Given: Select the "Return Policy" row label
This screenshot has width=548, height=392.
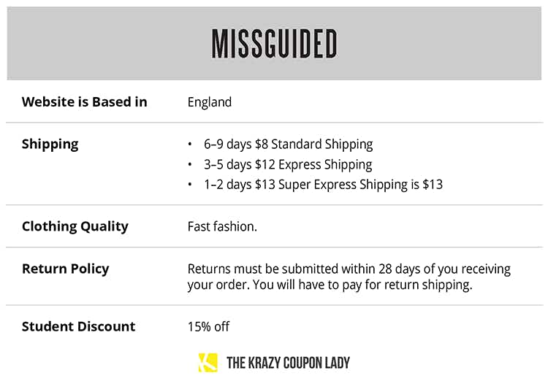Looking at the screenshot, I should (65, 269).
